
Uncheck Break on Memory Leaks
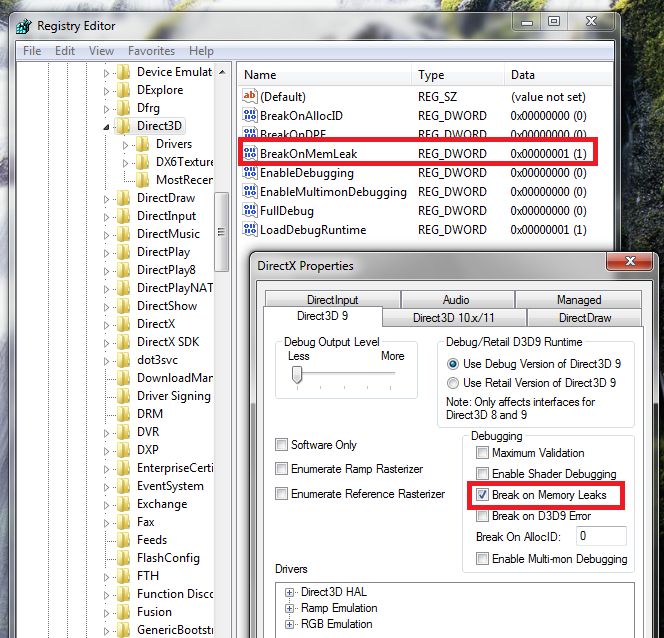[482, 494]
